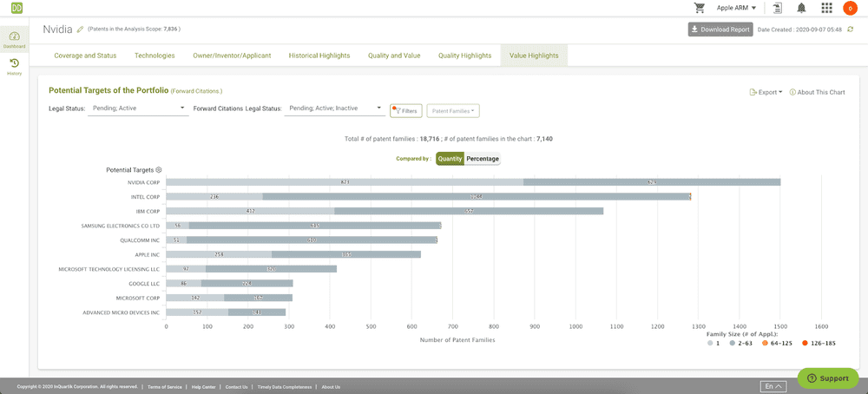Open the En language selector

pos(773,386)
